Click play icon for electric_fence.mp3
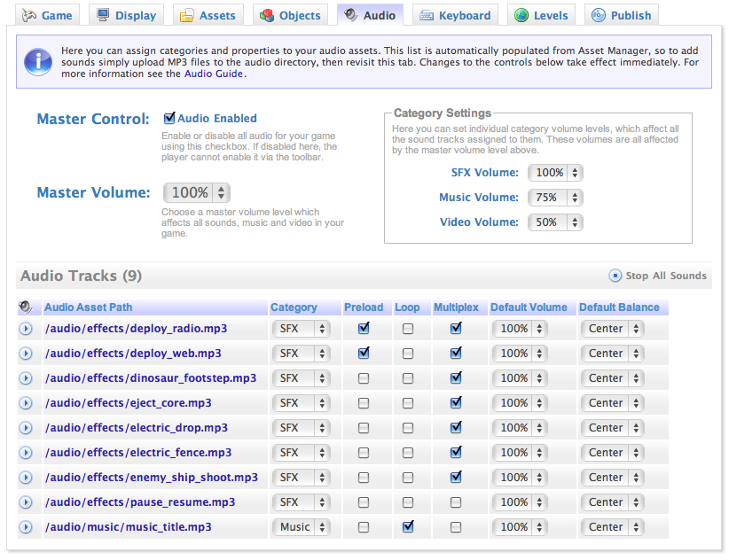Image resolution: width=729 pixels, height=560 pixels. pyautogui.click(x=26, y=453)
